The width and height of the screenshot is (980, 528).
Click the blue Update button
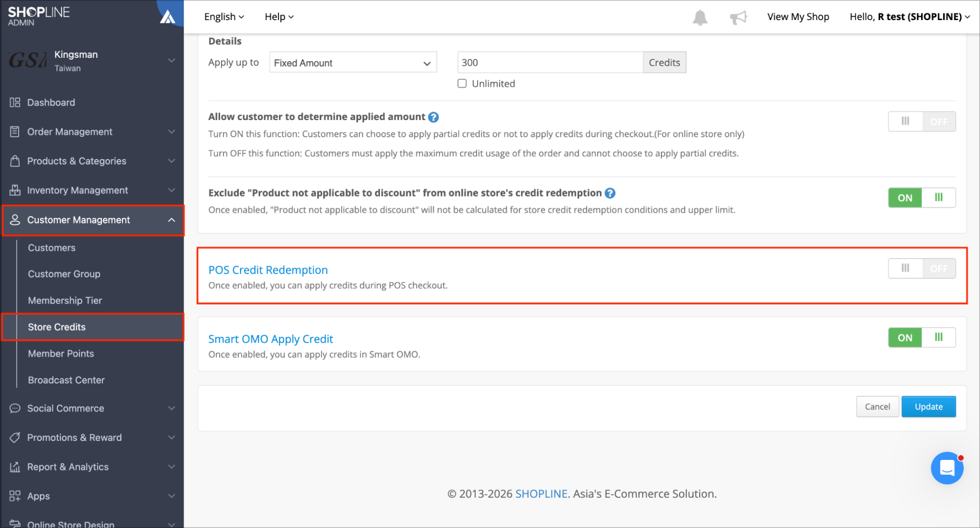coord(928,407)
